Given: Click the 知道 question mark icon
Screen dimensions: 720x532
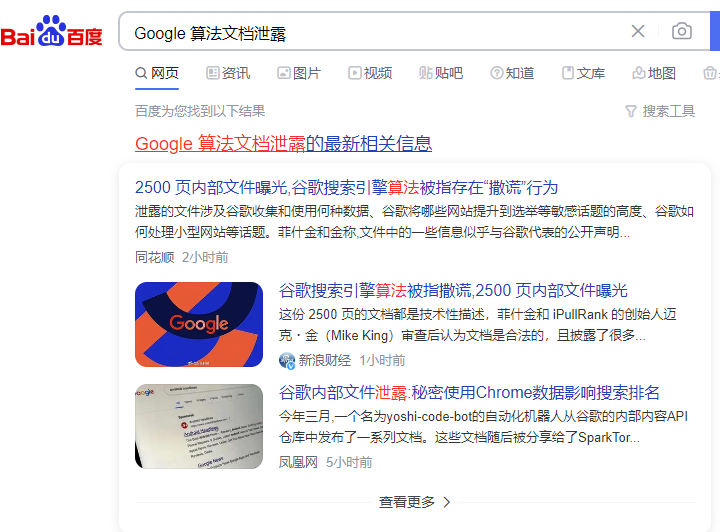Looking at the screenshot, I should point(496,73).
